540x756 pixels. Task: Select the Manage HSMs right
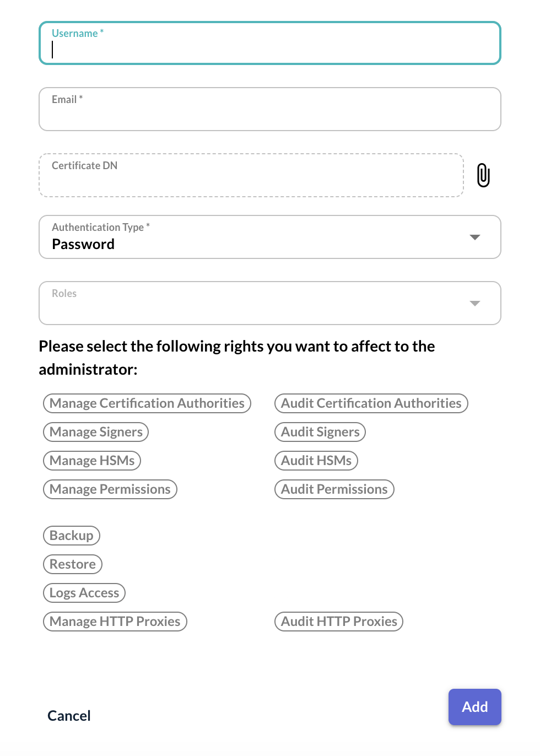91,460
